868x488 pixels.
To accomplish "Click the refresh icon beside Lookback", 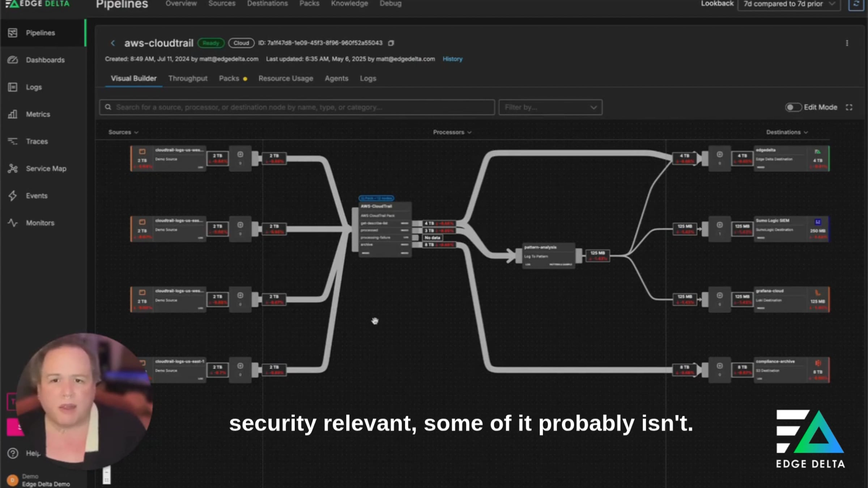I will [x=856, y=4].
